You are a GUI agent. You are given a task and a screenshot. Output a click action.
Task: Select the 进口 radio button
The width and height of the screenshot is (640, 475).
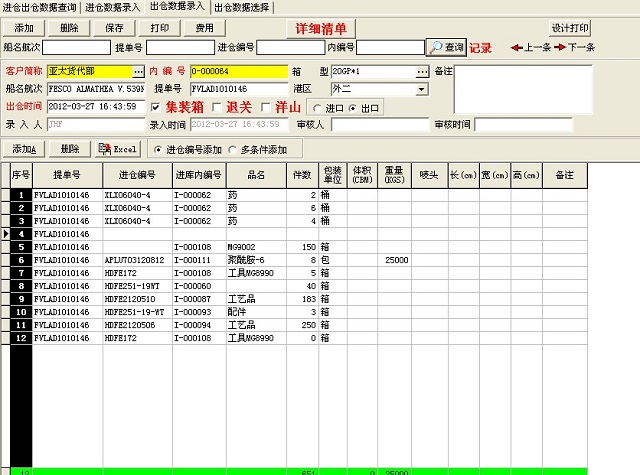[x=316, y=108]
